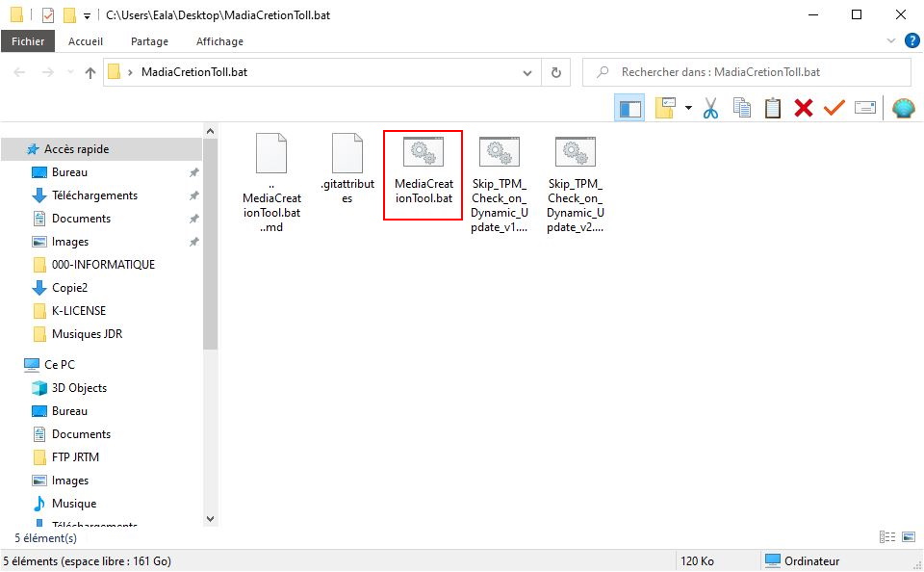Click the clipboard Paste icon
The image size is (924, 572).
773,108
